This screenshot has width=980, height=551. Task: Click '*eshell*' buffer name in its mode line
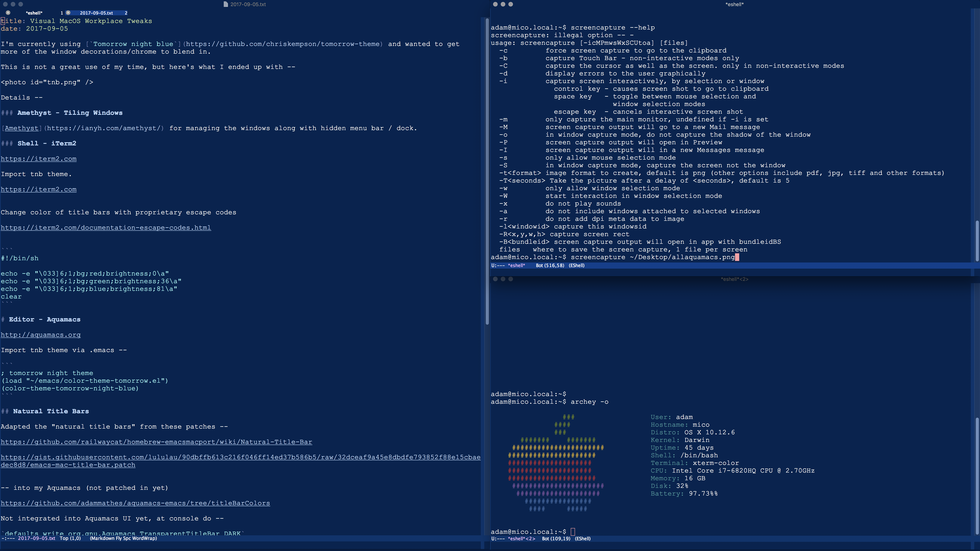516,265
